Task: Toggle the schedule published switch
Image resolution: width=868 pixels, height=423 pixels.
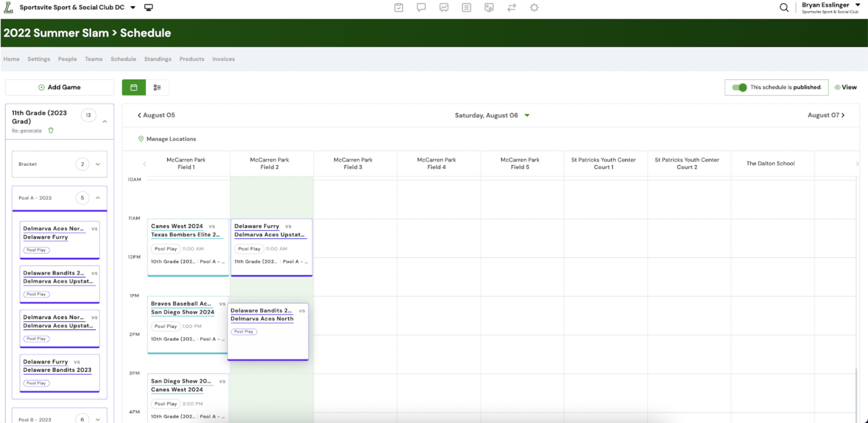Action: pyautogui.click(x=739, y=87)
